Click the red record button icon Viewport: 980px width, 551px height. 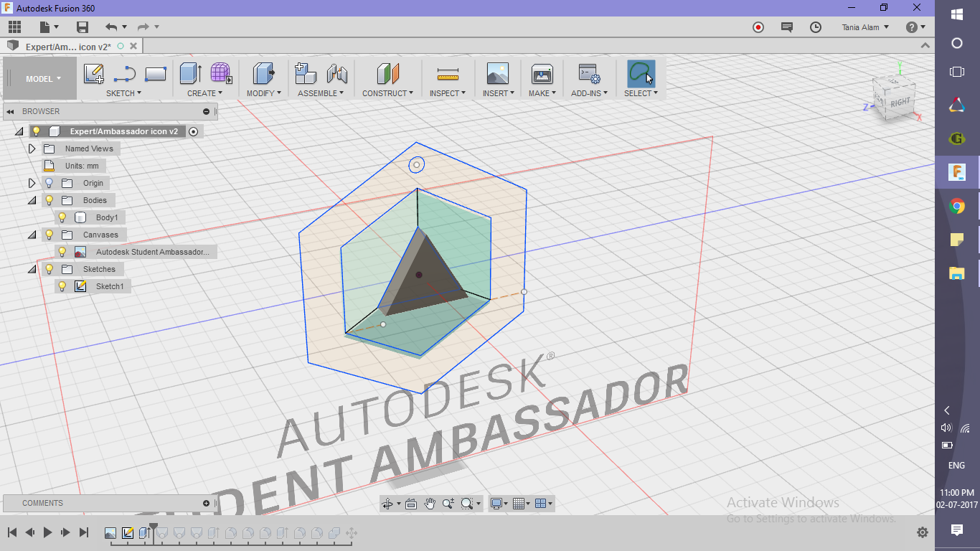coord(758,27)
